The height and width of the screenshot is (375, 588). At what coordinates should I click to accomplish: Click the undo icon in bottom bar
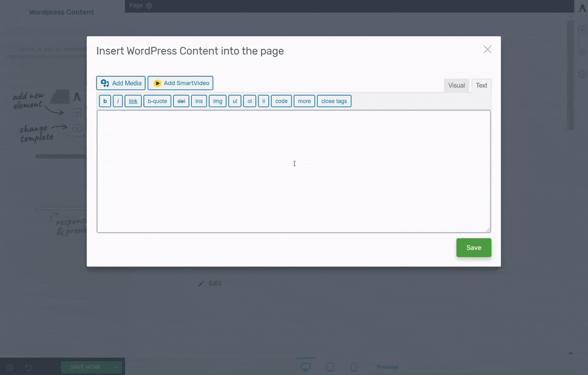[28, 367]
